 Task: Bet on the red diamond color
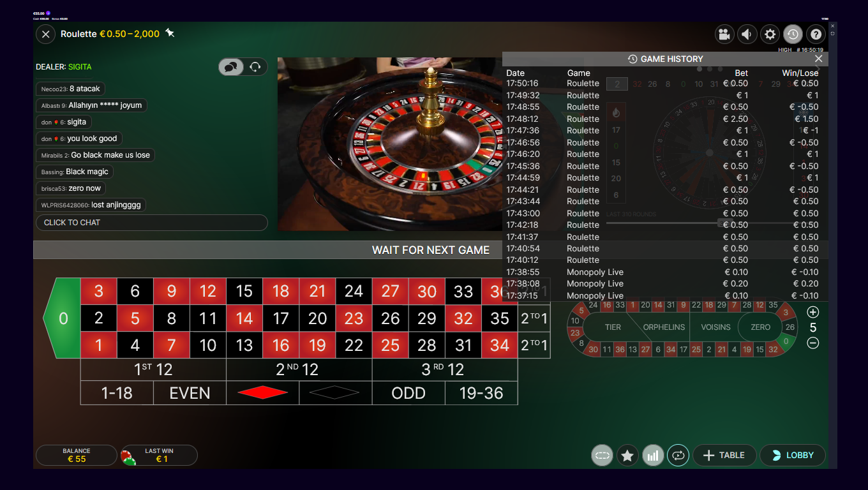click(263, 393)
